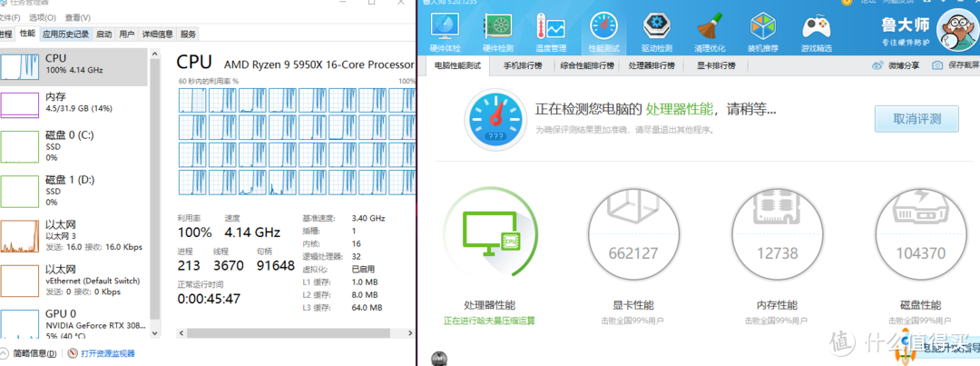Open 游戏精选 gamepad icon
The image size is (980, 366).
point(817,33)
